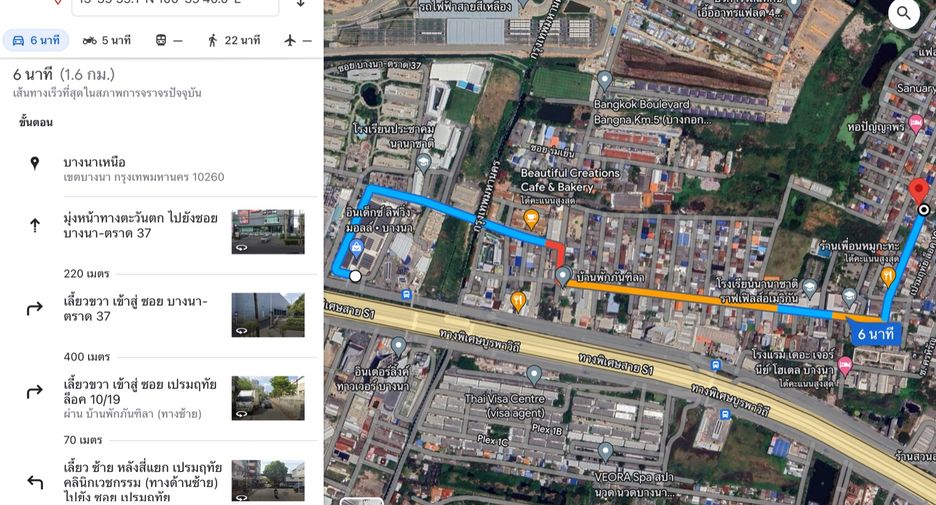The width and height of the screenshot is (936, 505).
Task: Click the 6 นาที route time label
Action: click(x=875, y=334)
